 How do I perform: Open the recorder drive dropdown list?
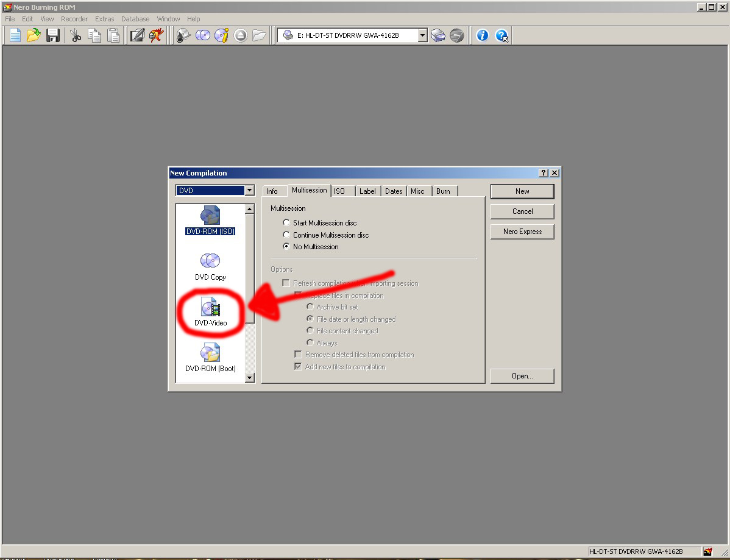[422, 35]
